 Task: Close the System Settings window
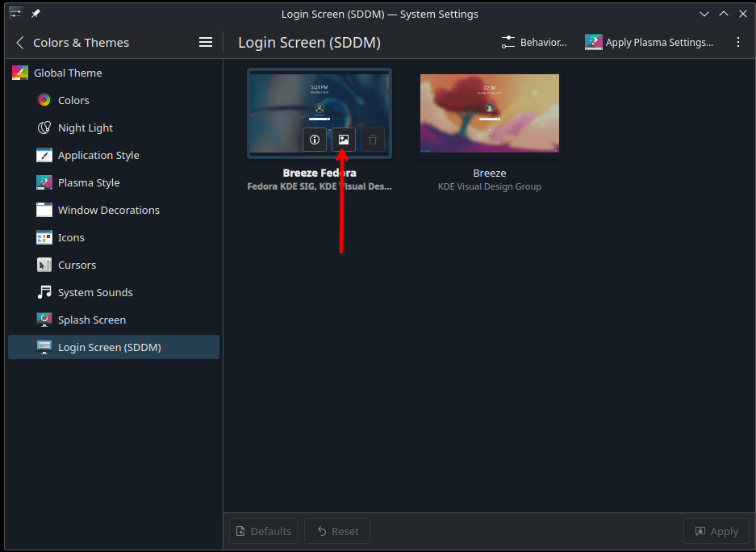point(743,14)
